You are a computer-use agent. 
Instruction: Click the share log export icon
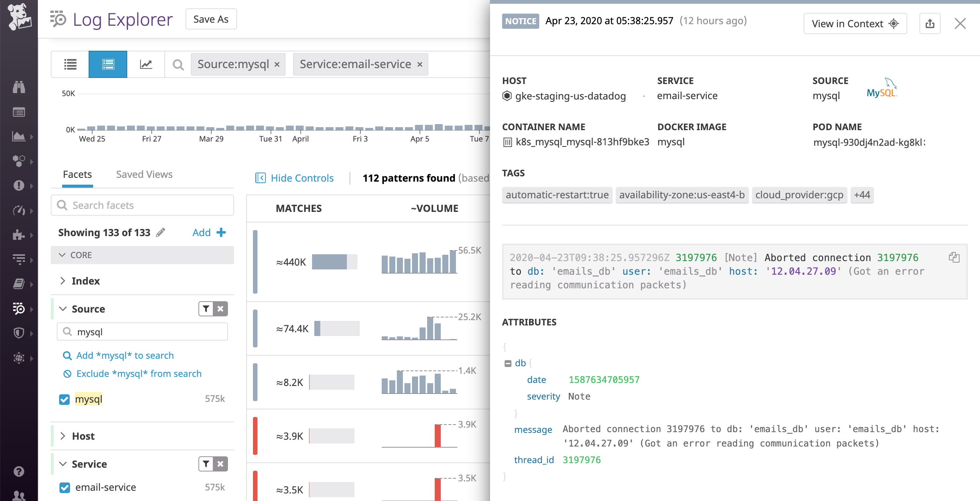[x=929, y=23]
